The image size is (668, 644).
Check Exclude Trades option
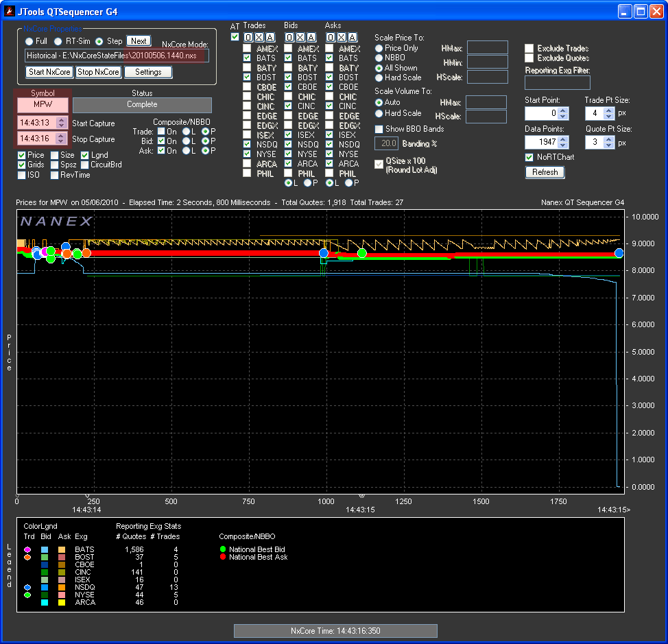[529, 48]
